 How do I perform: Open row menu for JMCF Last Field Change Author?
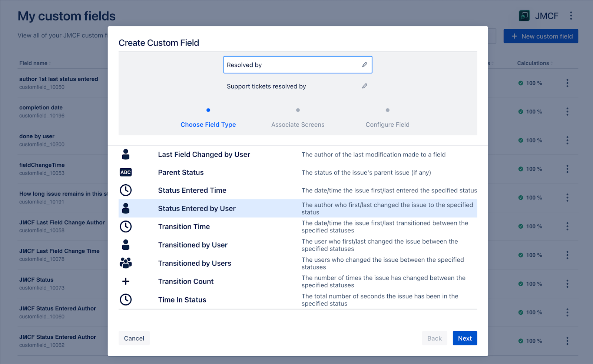coord(567,226)
